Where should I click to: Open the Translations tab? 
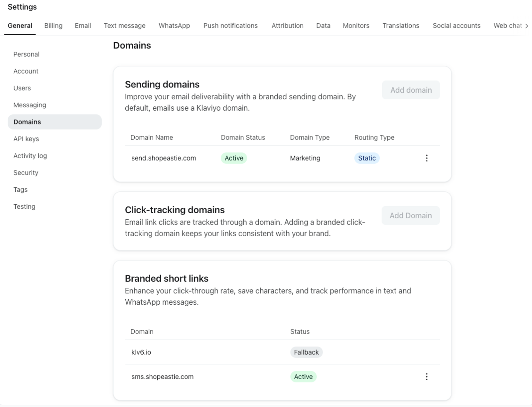click(x=401, y=26)
